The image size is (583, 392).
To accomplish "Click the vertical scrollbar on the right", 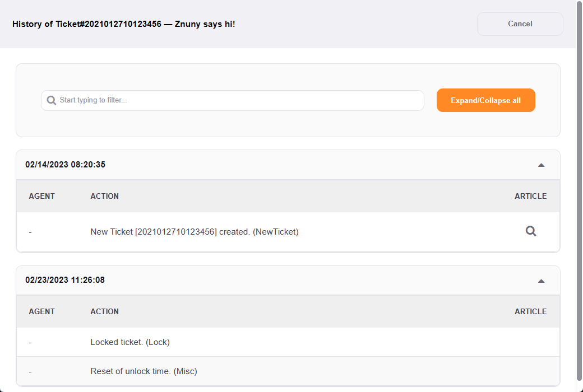I will click(x=579, y=190).
